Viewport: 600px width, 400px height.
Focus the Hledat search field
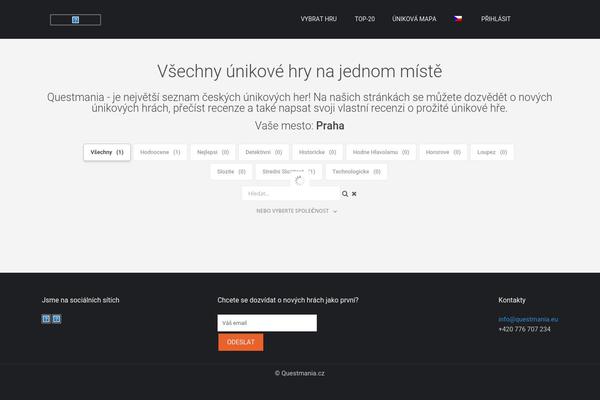[x=291, y=194]
